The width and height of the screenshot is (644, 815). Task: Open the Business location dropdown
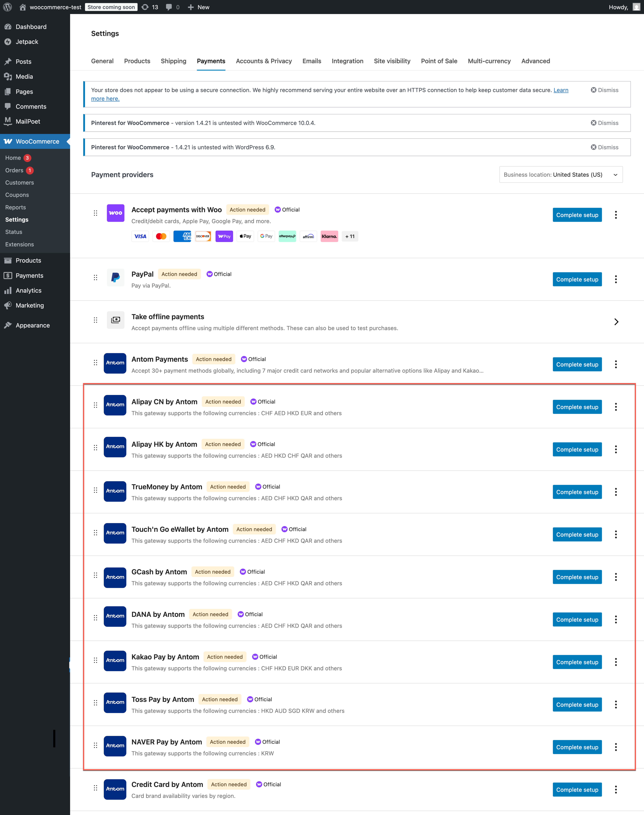(561, 175)
